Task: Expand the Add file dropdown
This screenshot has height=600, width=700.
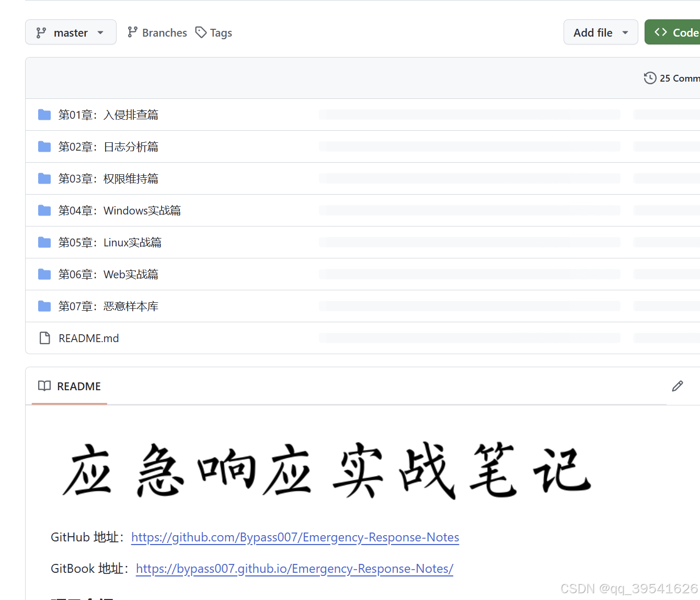Action: tap(600, 32)
